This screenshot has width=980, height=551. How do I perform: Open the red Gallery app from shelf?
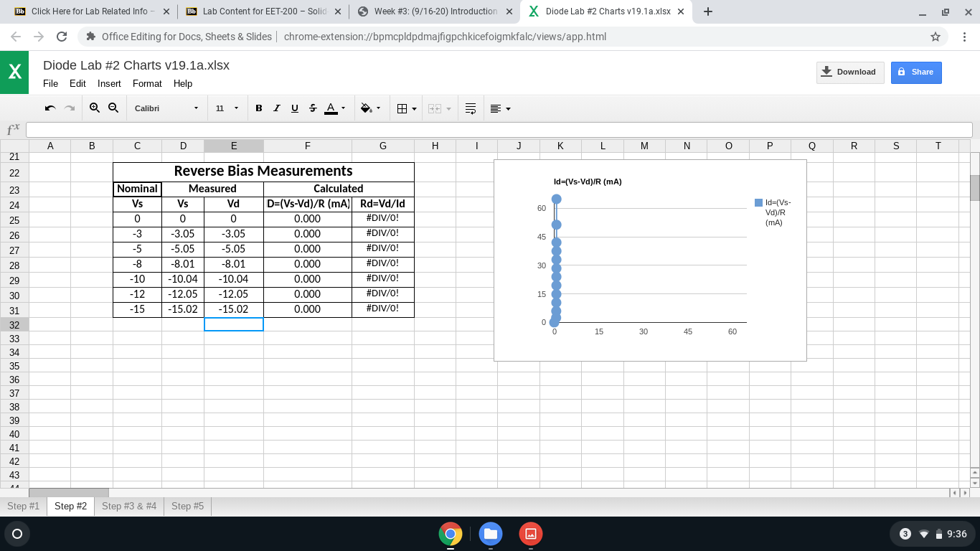coord(531,534)
